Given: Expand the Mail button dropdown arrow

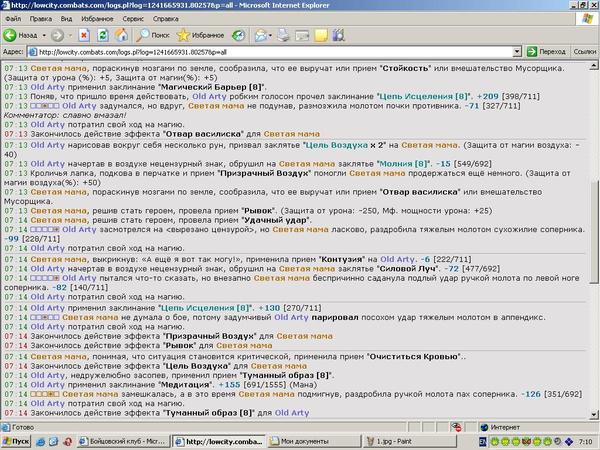Looking at the screenshot, I should [270, 35].
